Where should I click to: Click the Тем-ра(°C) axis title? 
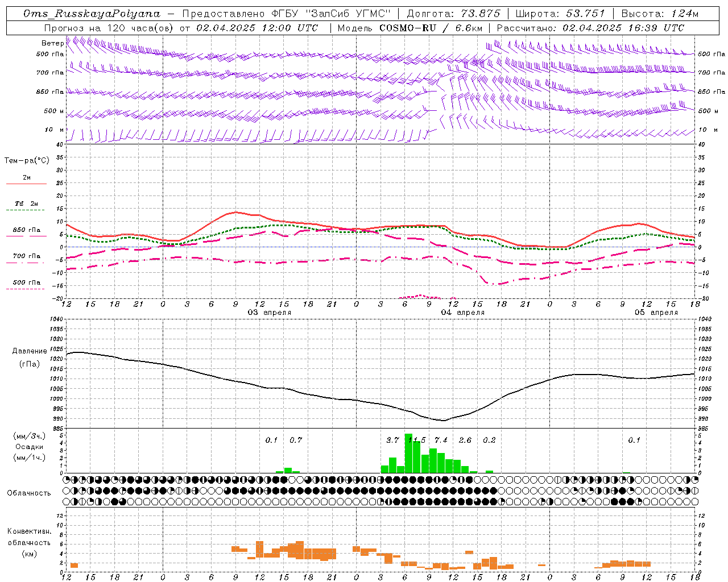(x=27, y=161)
